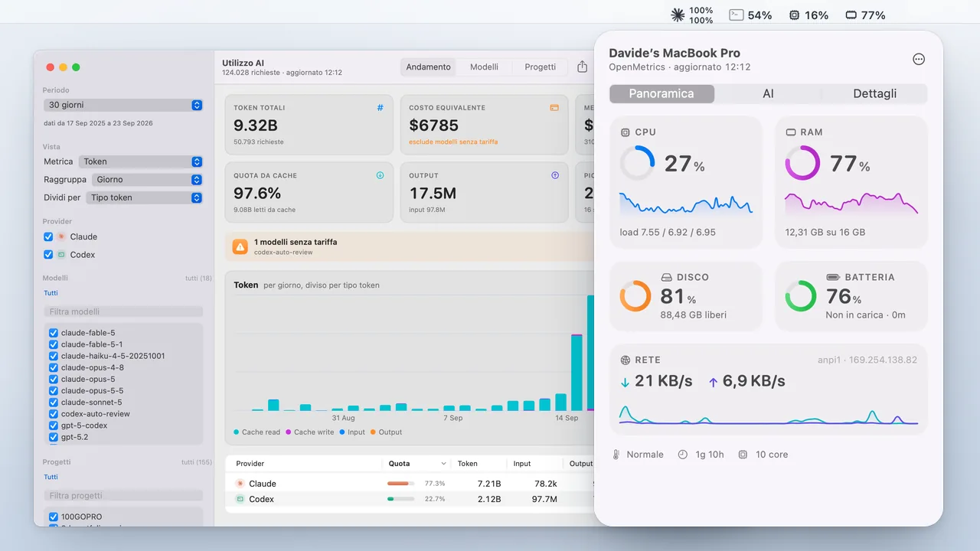This screenshot has height=551, width=980.
Task: Select the Andamento segmented button
Action: (429, 67)
